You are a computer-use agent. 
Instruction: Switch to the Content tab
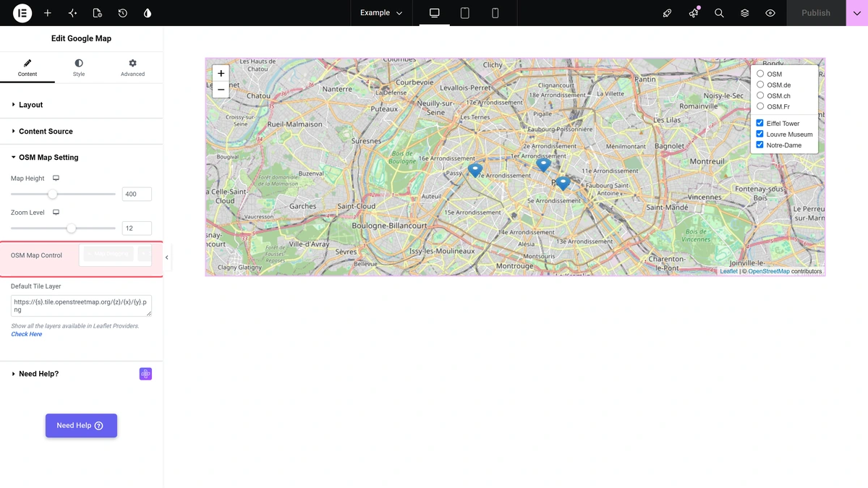tap(27, 68)
